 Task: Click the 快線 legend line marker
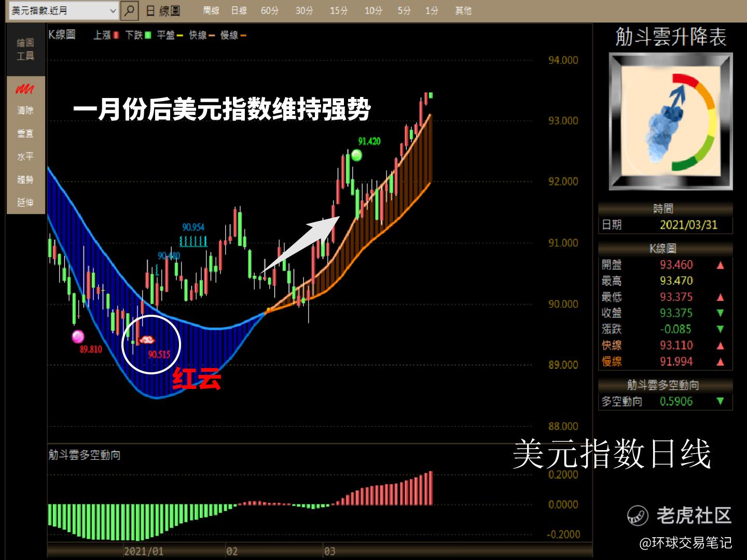(211, 36)
